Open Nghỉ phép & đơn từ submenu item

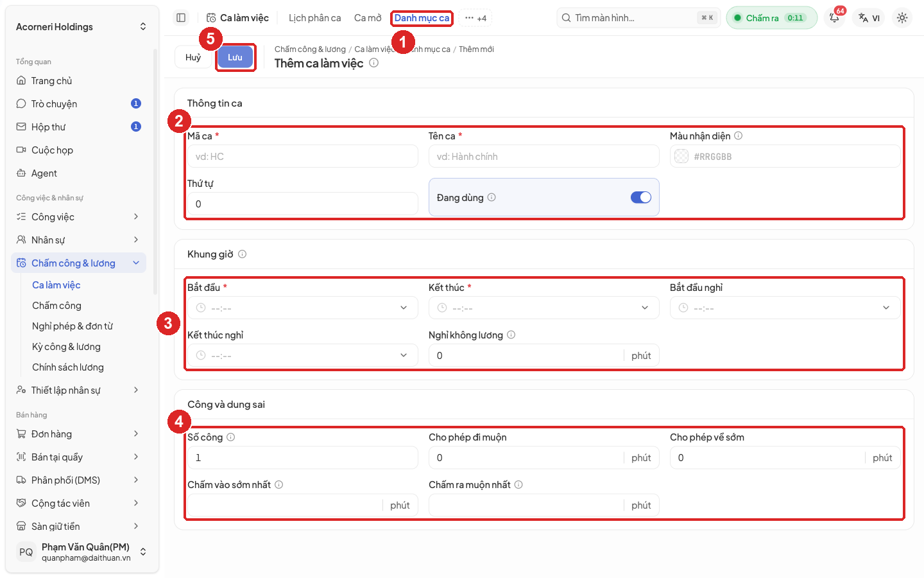click(73, 326)
